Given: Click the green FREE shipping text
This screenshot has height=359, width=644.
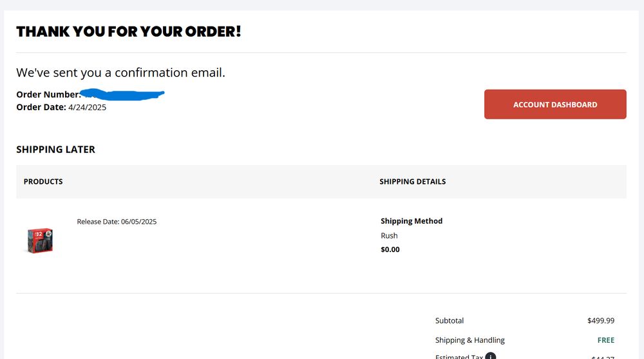Looking at the screenshot, I should (x=606, y=340).
